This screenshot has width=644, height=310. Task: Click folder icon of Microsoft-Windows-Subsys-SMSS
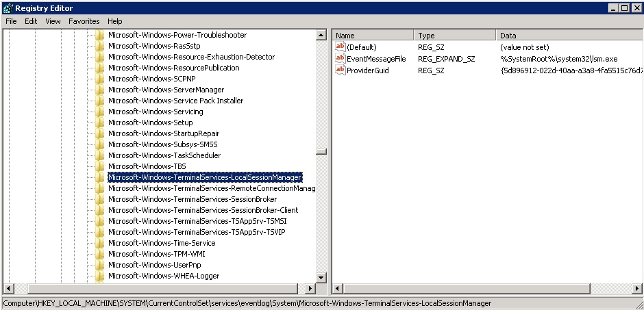point(99,144)
